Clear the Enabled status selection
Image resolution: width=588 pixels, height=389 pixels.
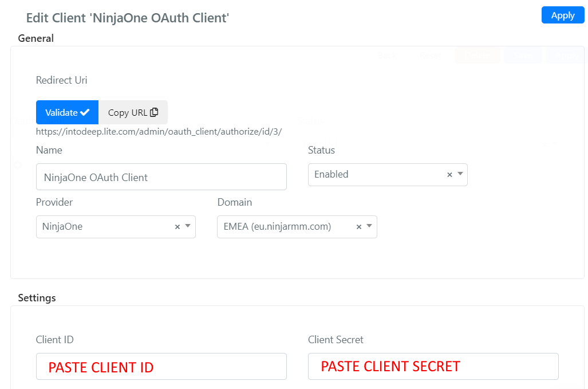pos(449,174)
